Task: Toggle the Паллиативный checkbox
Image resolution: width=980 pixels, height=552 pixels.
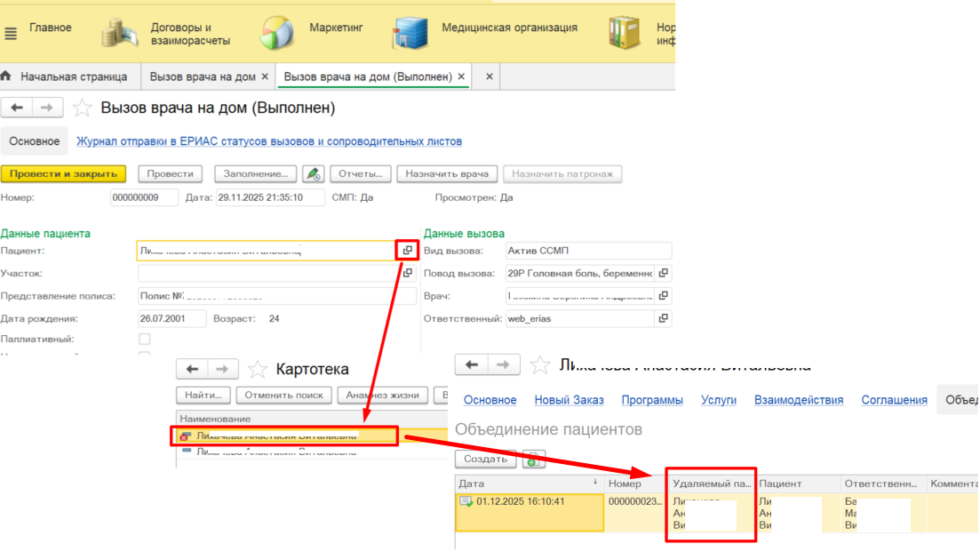Action: click(x=145, y=340)
